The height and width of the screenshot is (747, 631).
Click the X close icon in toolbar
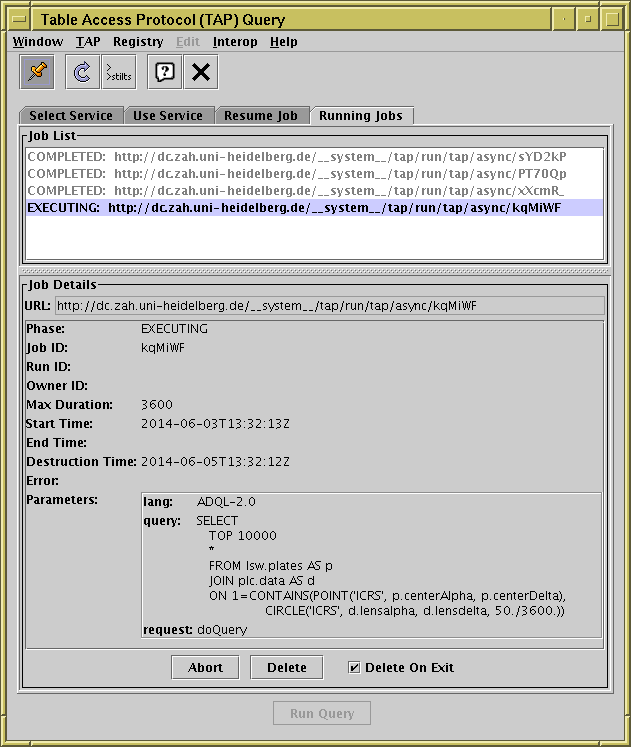click(201, 72)
